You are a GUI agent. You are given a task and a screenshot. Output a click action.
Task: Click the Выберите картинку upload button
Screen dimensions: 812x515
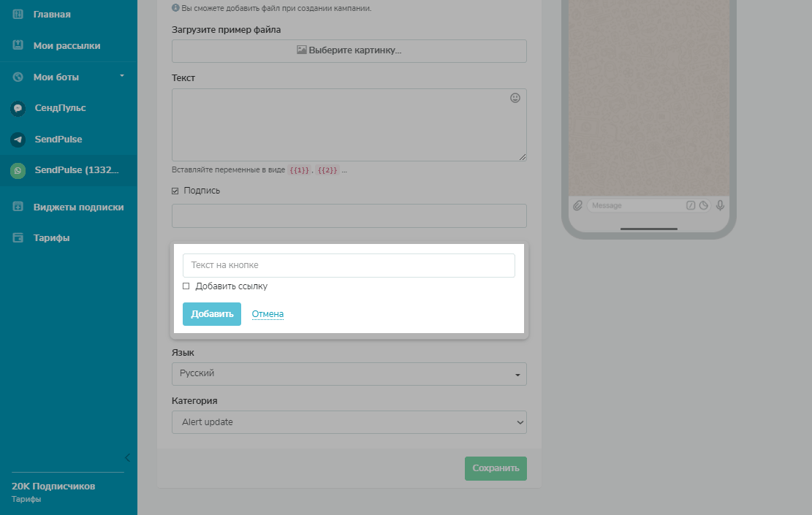click(349, 51)
